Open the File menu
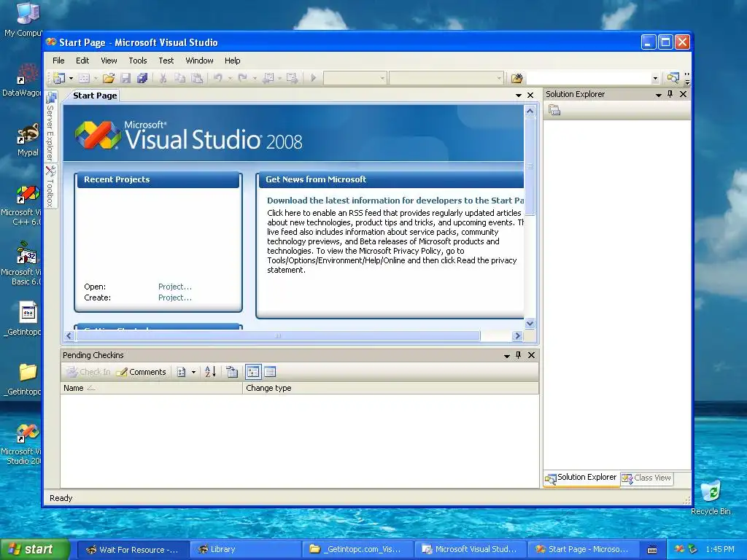This screenshot has width=747, height=560. 58,61
